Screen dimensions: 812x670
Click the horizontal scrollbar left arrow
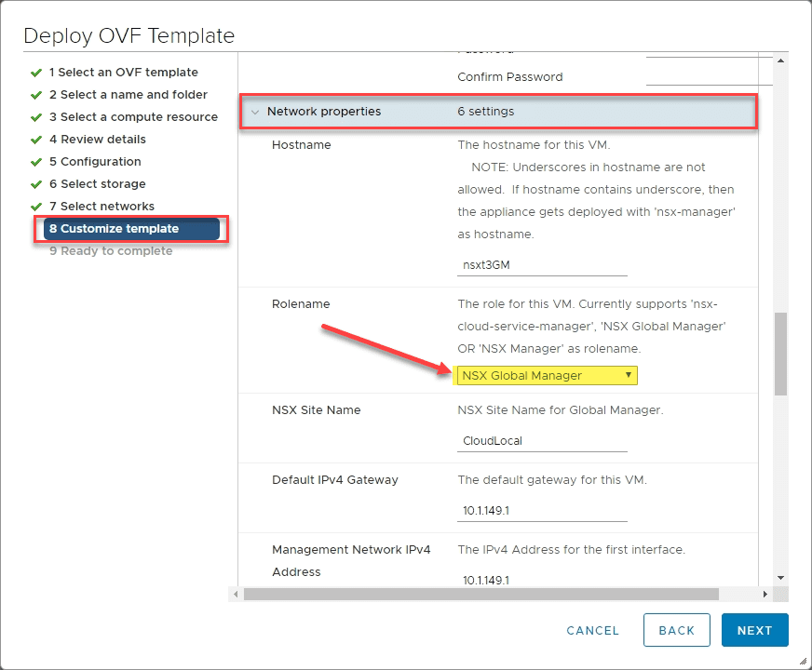236,594
